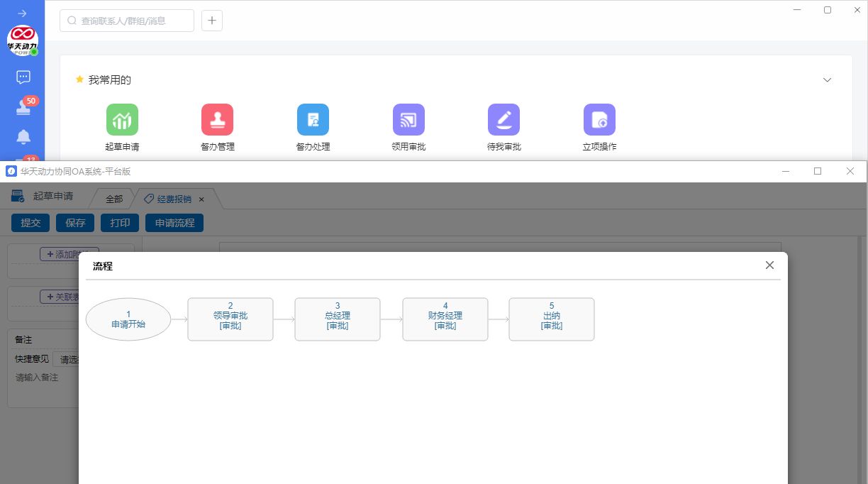This screenshot has width=868, height=484.
Task: Close the 流程 dialog
Action: [x=769, y=265]
